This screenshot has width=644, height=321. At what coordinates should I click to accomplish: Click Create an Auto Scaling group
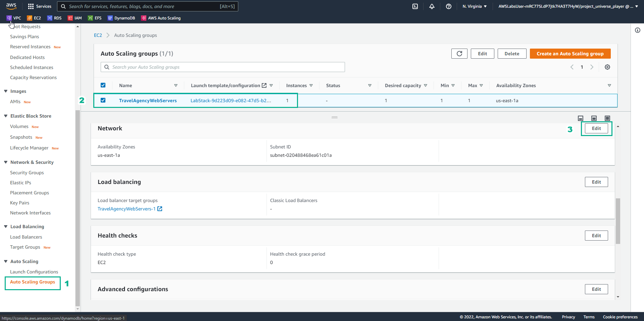point(570,54)
